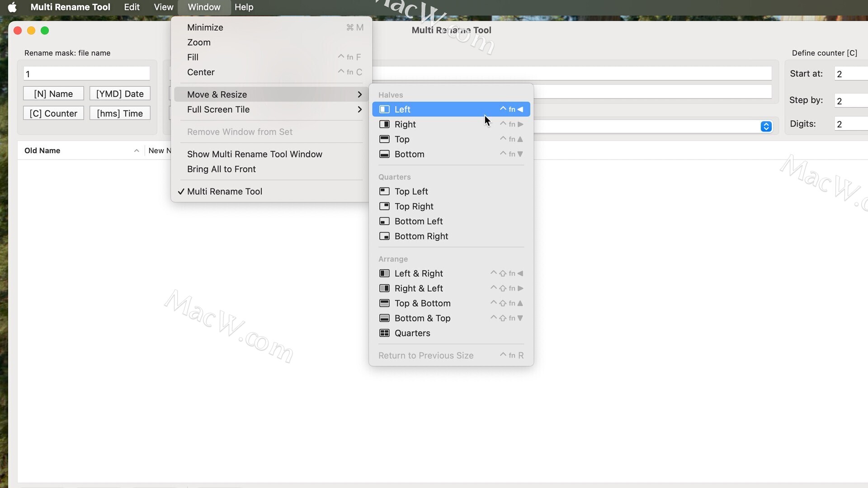Viewport: 868px width, 488px height.
Task: Open the View menu
Action: [x=163, y=7]
